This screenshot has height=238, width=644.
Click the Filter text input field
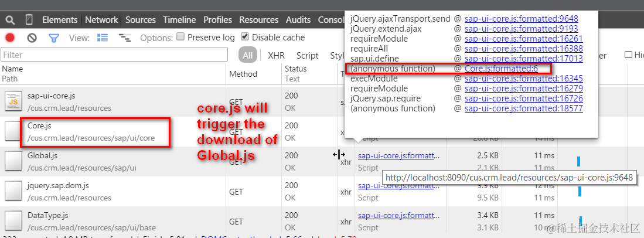114,55
